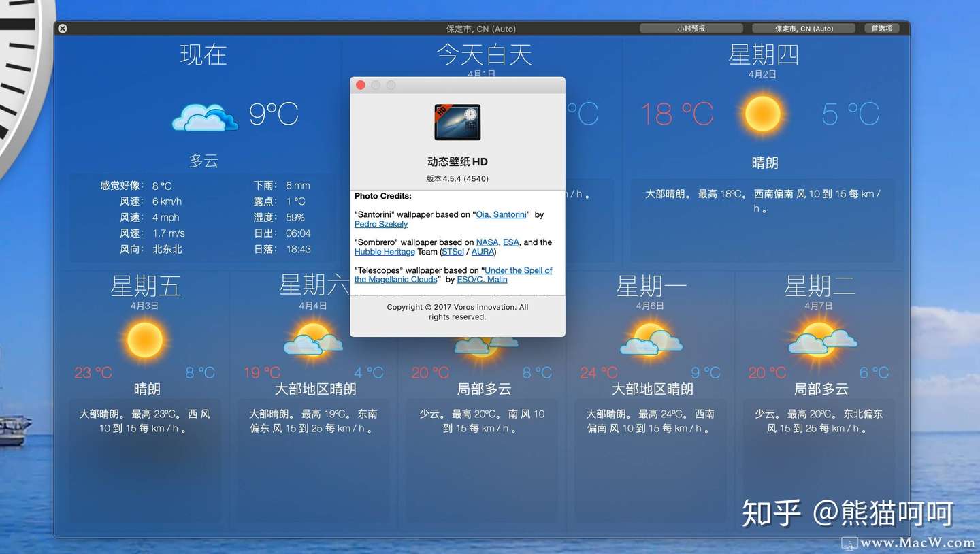Follow the NASA link
980x554 pixels.
[487, 242]
